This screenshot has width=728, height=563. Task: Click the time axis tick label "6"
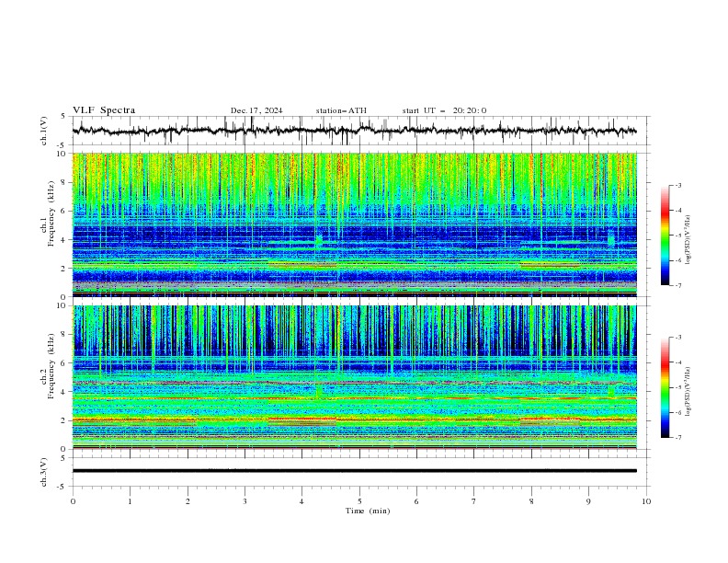(416, 501)
